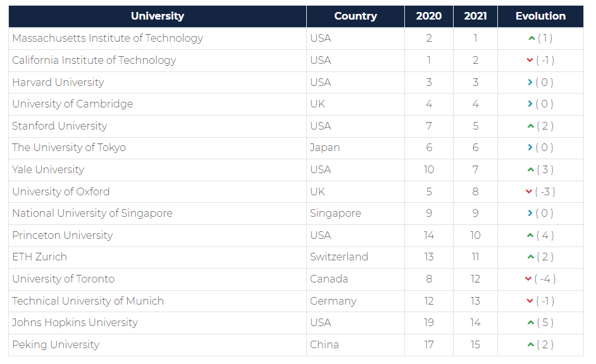596x364 pixels.
Task: Click the green up arrow for Johns Hopkins University
Action: click(x=531, y=323)
